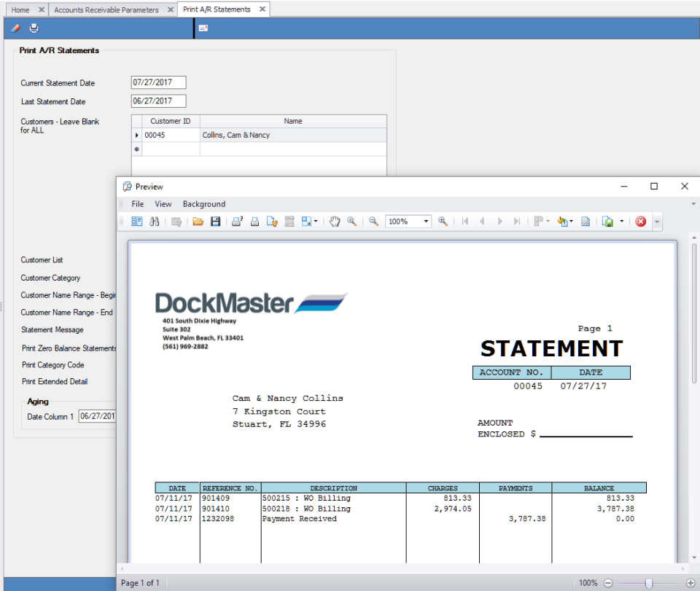Viewport: 700px width, 591px height.
Task: Select customer row Collins, Cam & Nancy
Action: (x=237, y=135)
